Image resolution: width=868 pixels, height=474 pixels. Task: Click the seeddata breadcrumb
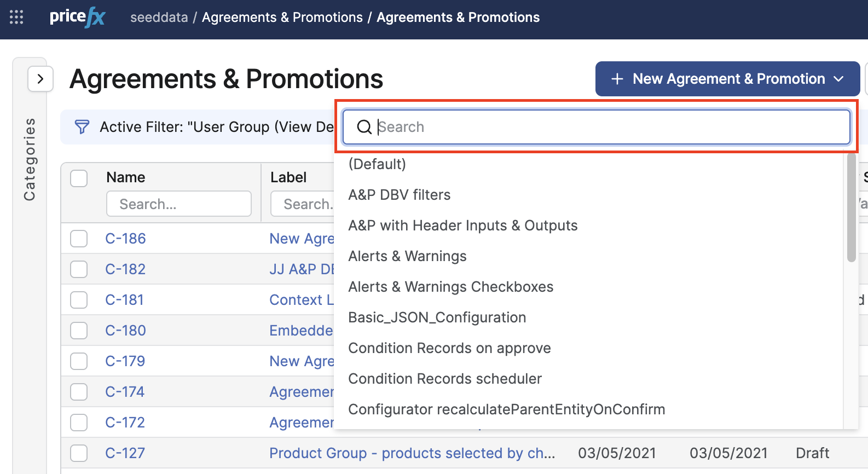tap(159, 18)
